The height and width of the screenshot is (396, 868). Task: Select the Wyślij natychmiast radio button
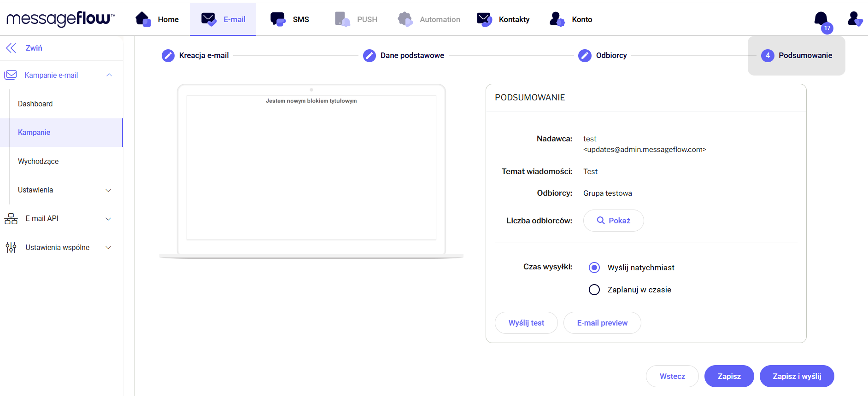(594, 268)
